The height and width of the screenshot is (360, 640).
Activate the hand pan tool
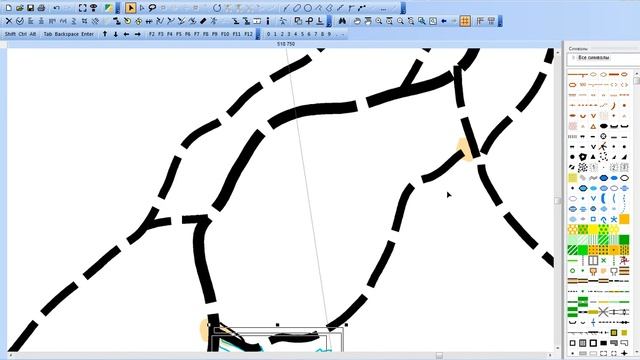tap(357, 21)
